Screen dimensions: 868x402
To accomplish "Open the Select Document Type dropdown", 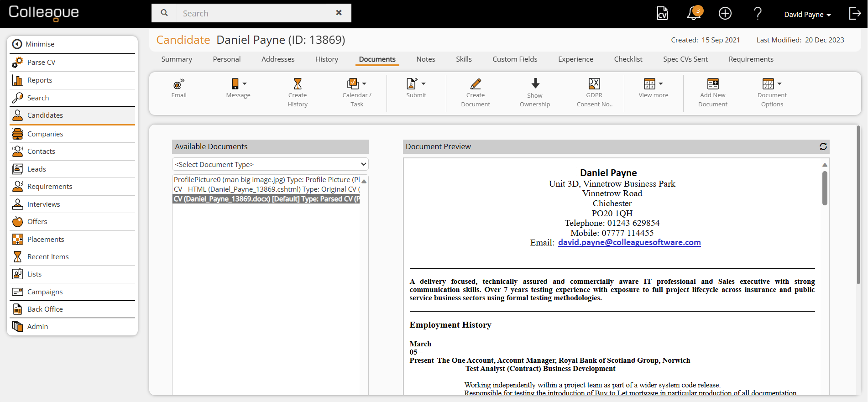I will pyautogui.click(x=270, y=164).
